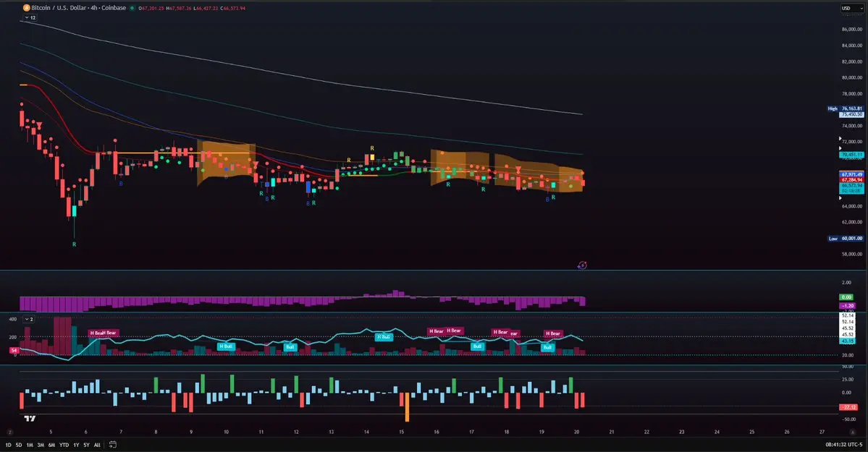Click the 80,000.00 price axis label
The height and width of the screenshot is (452, 868).
851,77
